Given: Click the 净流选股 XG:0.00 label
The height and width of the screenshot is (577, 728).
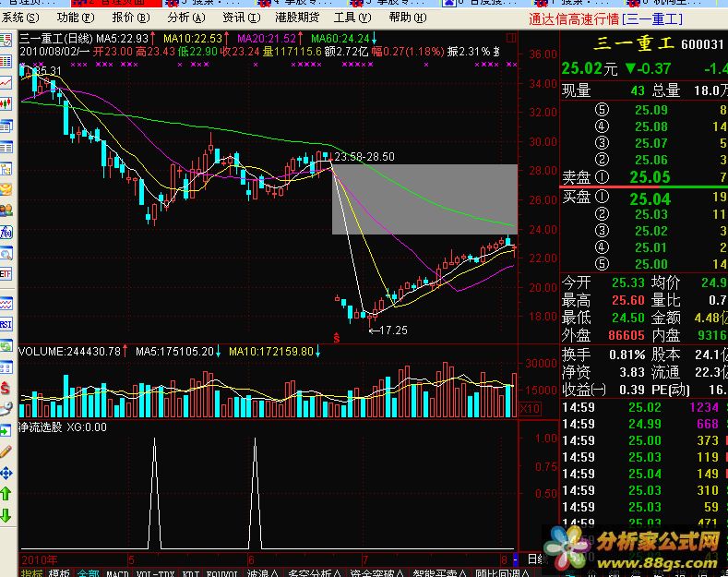Looking at the screenshot, I should pyautogui.click(x=63, y=427).
